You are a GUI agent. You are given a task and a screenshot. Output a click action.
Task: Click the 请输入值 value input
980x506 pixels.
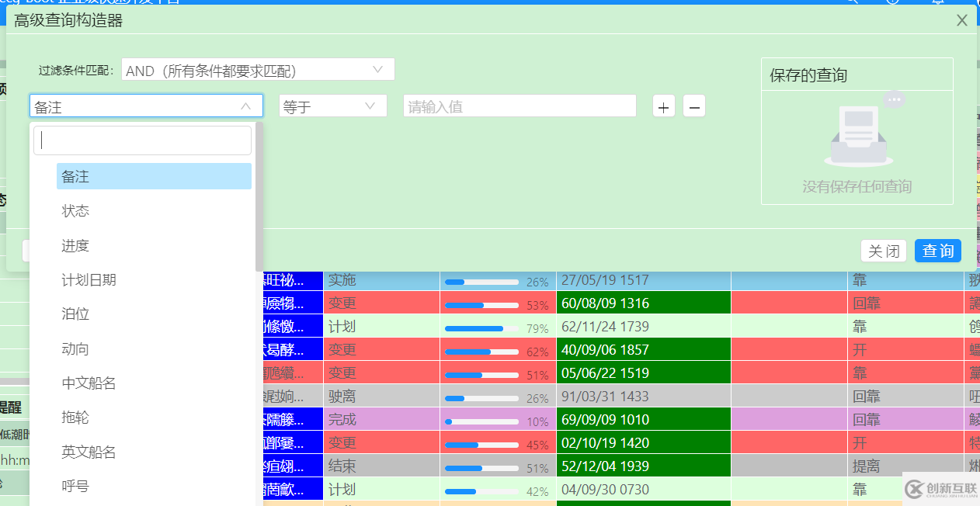520,106
